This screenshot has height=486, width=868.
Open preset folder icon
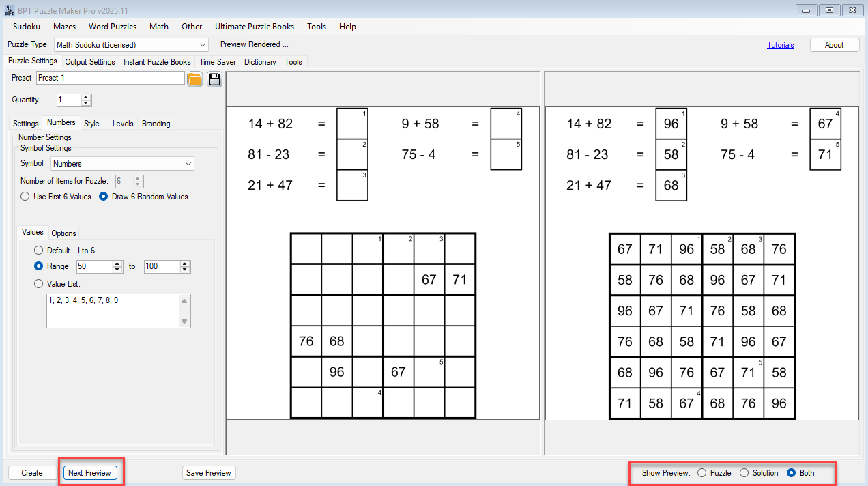pyautogui.click(x=195, y=78)
